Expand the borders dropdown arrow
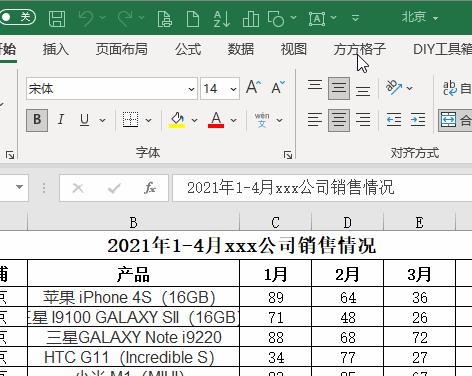This screenshot has width=472, height=376. 149,120
